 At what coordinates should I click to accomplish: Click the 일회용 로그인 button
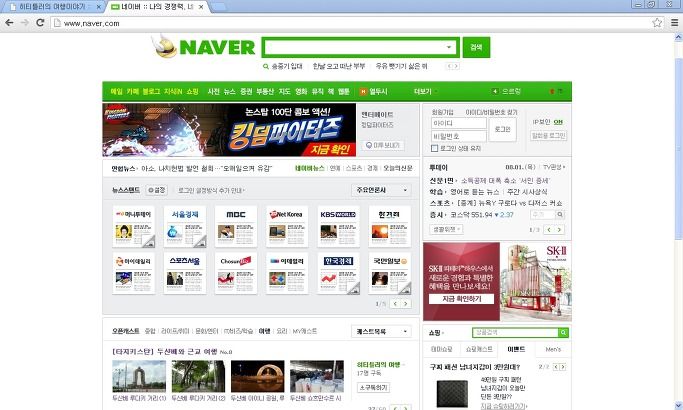coord(548,136)
